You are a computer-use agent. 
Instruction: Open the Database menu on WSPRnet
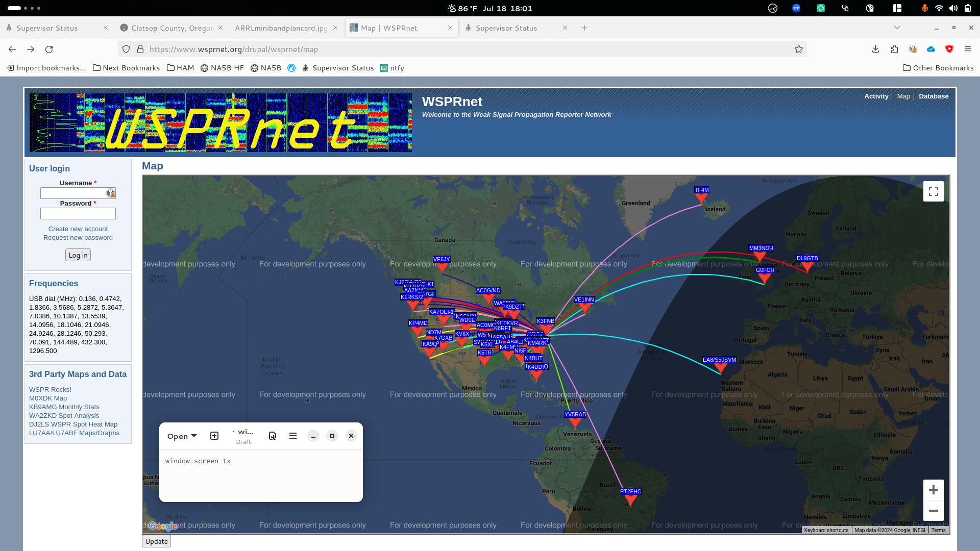click(x=934, y=96)
